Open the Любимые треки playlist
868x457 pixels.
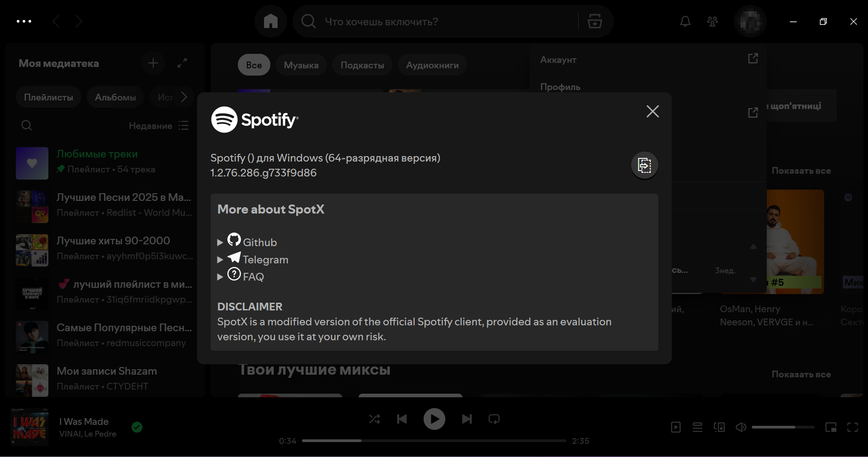point(104,163)
